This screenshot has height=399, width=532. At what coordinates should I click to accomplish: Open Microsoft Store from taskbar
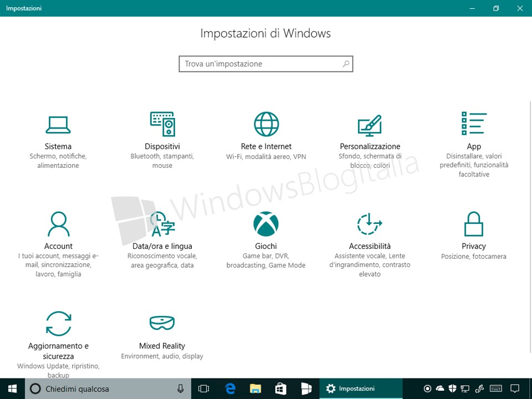coord(280,389)
